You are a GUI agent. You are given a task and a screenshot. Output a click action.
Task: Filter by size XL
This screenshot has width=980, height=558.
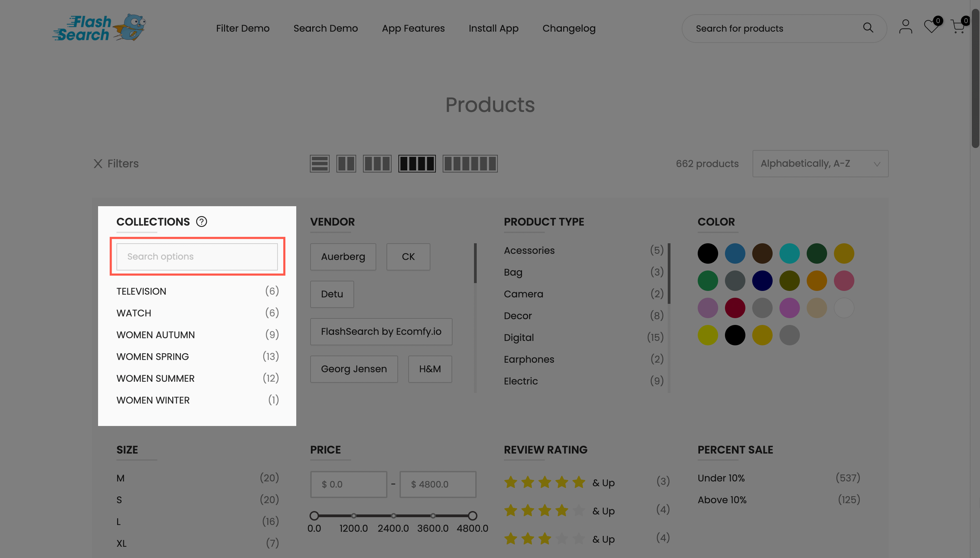197,543
